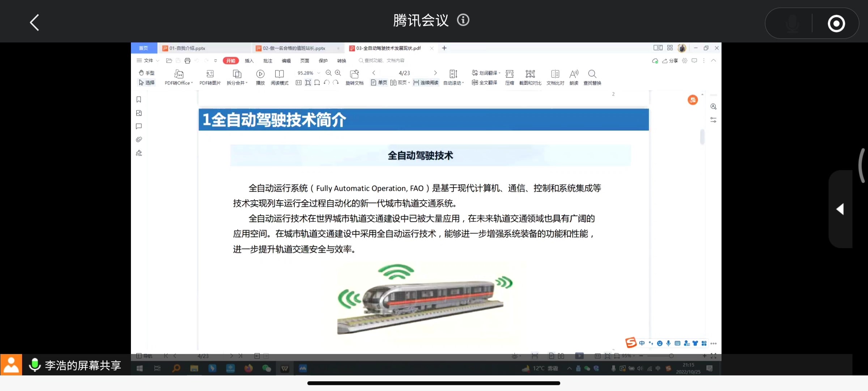Open 阅读模式 reading mode
The height and width of the screenshot is (391, 868).
[x=279, y=74]
